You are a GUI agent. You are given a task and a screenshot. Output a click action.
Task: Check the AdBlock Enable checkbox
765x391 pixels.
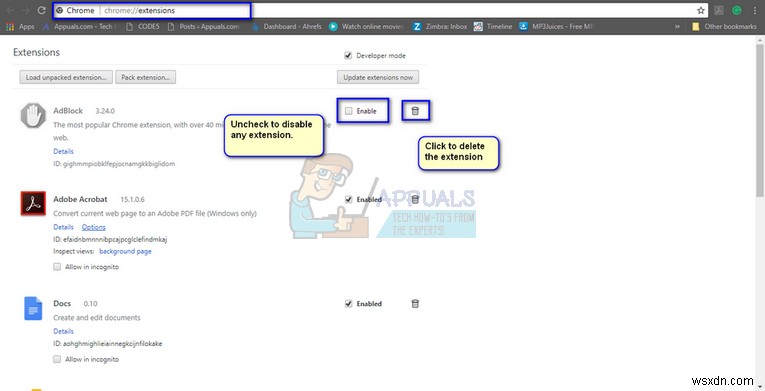tap(348, 111)
